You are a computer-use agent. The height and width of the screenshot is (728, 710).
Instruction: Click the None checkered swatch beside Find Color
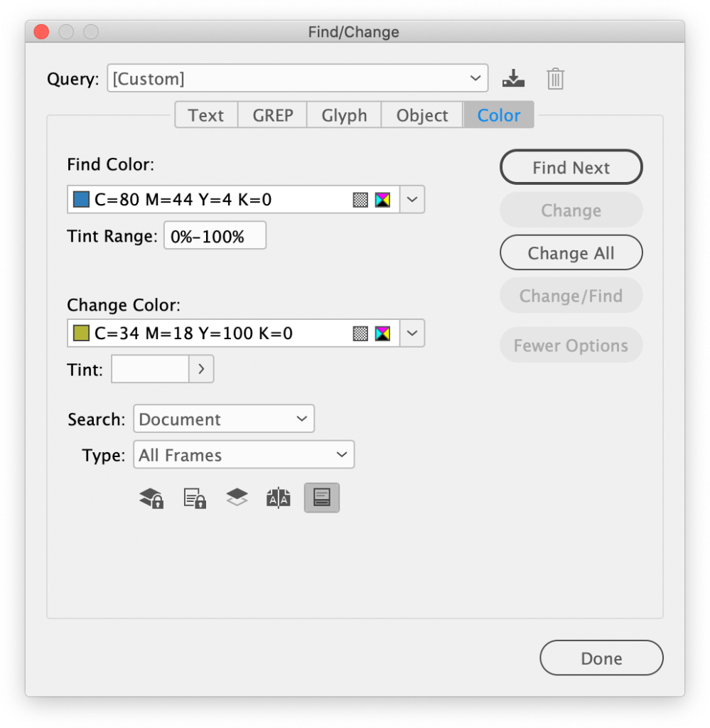click(x=361, y=199)
